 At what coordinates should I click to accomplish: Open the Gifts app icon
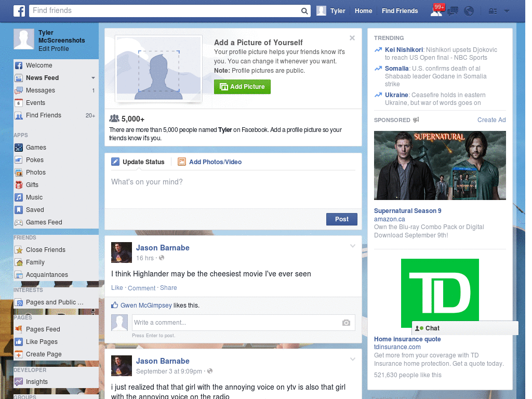[x=19, y=185]
